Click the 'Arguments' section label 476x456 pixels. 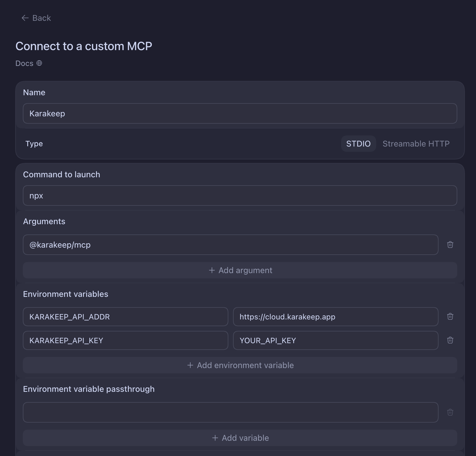coord(44,221)
